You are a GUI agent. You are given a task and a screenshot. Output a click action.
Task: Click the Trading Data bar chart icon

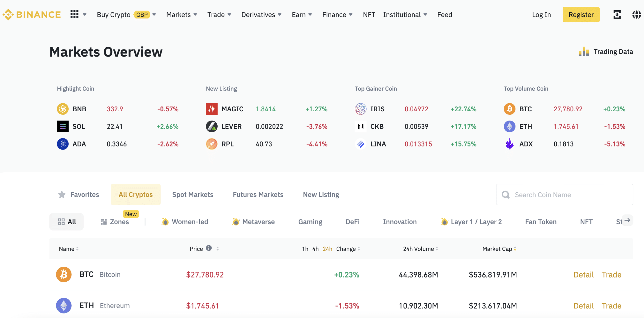tap(584, 52)
